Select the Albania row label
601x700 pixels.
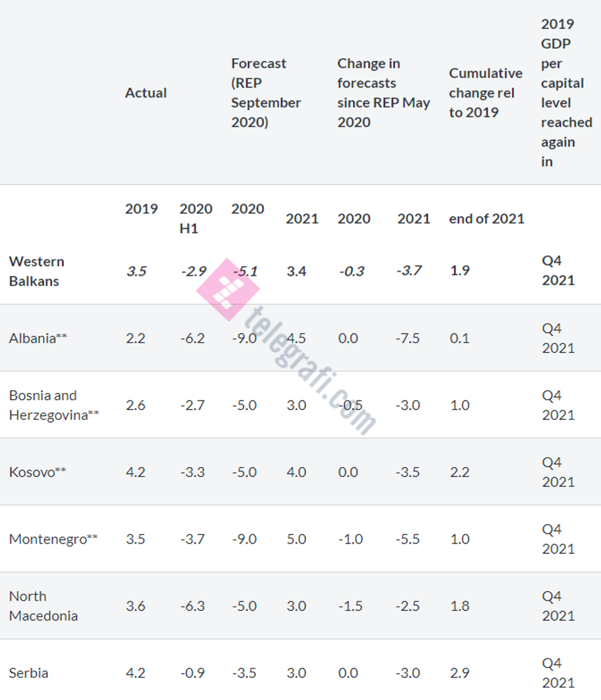38,338
